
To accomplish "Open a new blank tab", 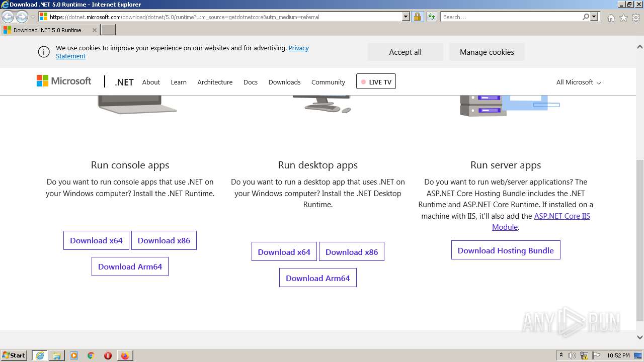I will point(108,30).
